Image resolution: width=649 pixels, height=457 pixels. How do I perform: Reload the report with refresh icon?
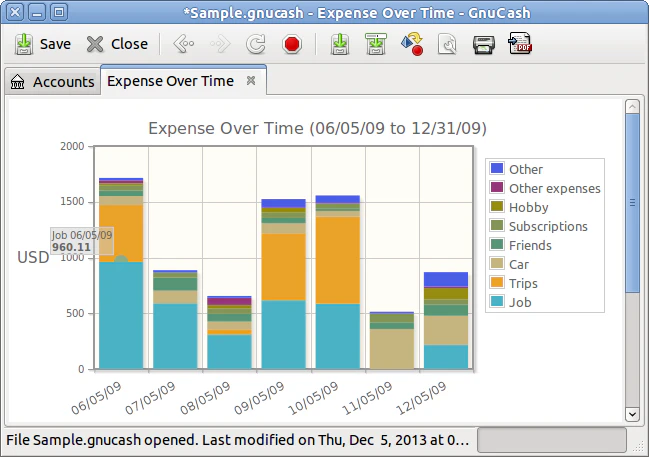255,44
